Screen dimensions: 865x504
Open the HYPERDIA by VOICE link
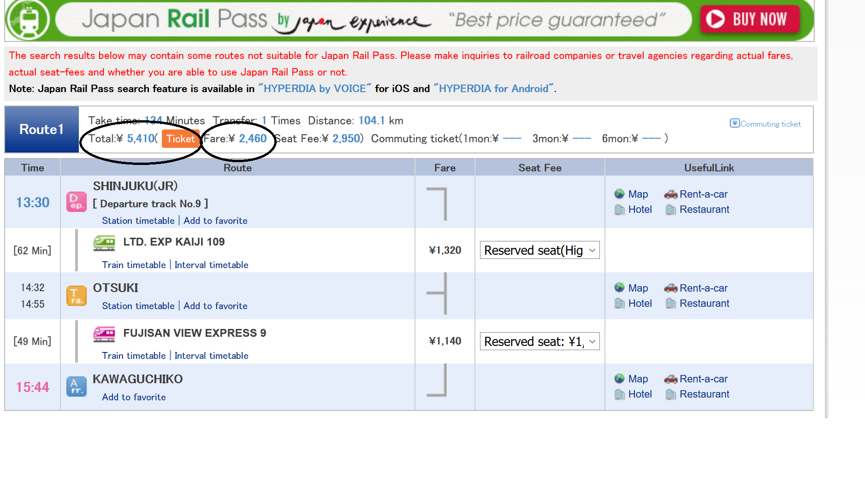315,88
